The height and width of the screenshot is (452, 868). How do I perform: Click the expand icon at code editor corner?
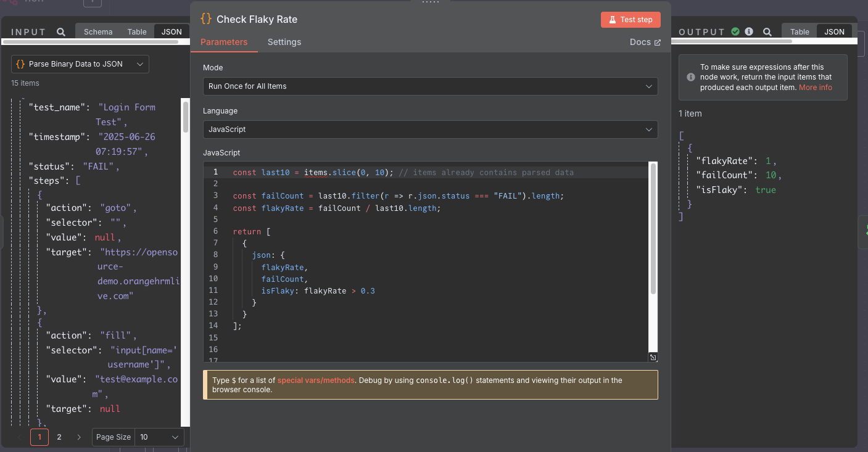point(653,357)
